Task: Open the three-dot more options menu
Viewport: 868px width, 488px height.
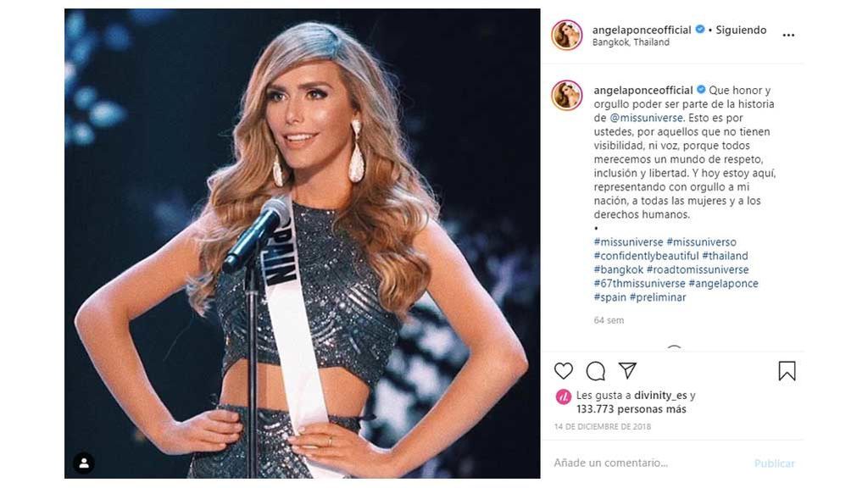Action: [788, 35]
